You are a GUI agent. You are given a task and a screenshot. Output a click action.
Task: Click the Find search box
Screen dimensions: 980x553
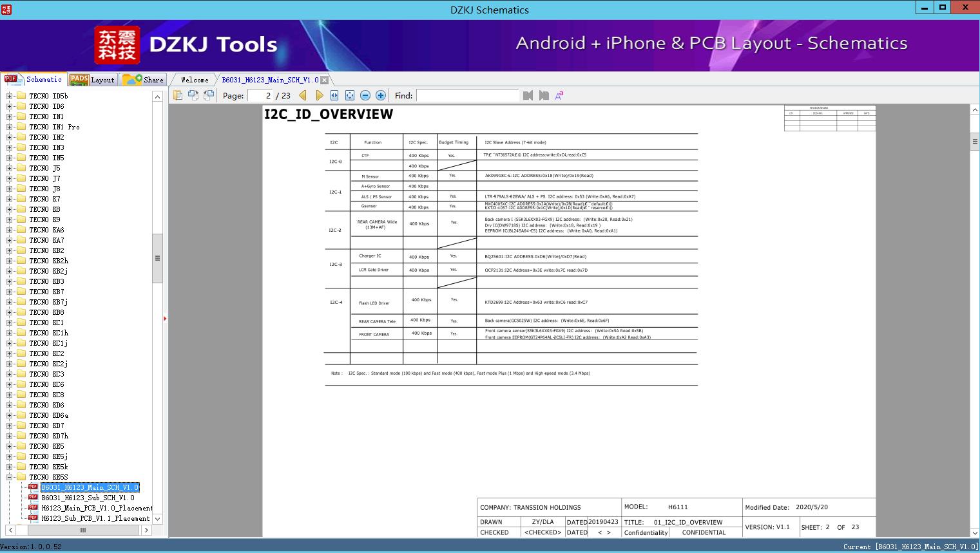[x=468, y=95]
